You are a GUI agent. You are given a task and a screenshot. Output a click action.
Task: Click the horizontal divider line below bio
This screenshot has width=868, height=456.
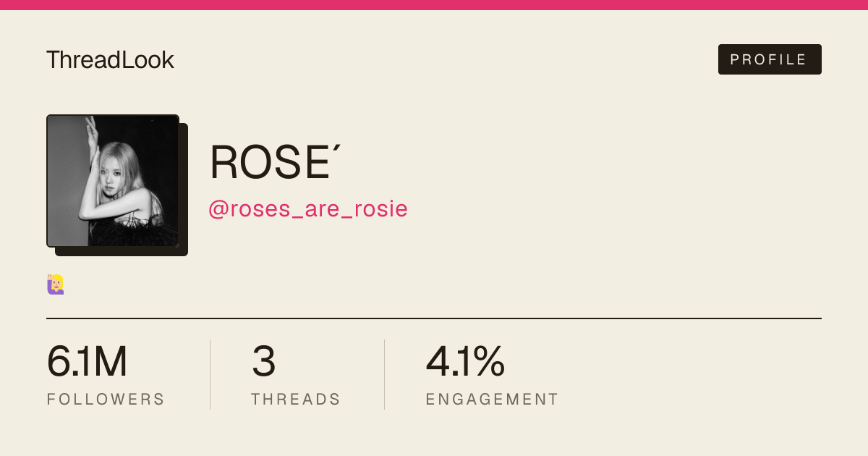point(434,318)
